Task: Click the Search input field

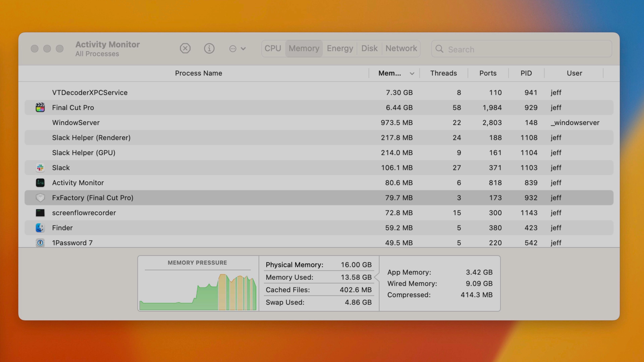Action: point(522,49)
